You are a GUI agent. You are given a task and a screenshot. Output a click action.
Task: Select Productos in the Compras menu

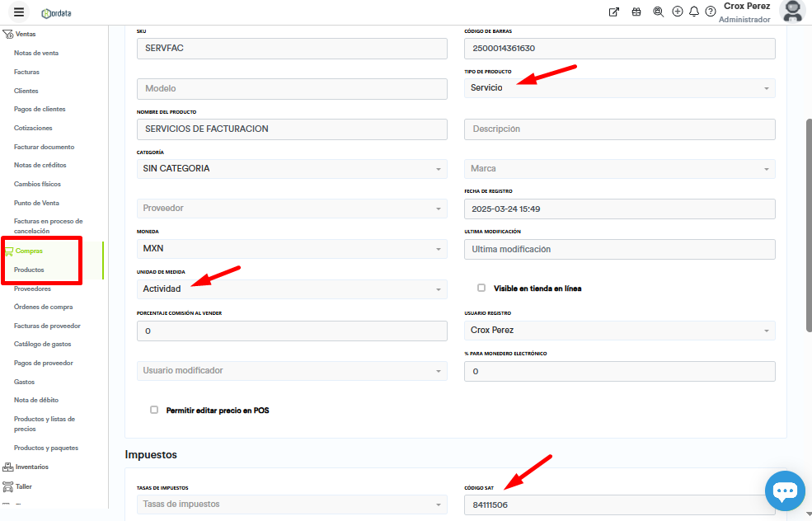29,270
